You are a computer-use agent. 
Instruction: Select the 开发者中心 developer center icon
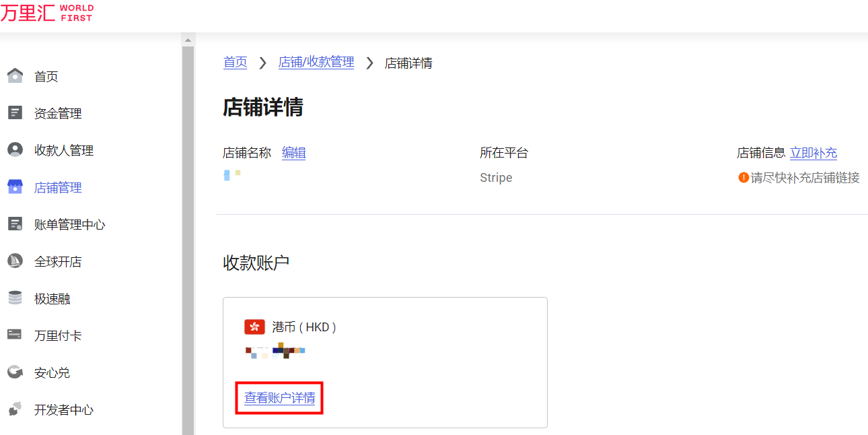click(15, 409)
